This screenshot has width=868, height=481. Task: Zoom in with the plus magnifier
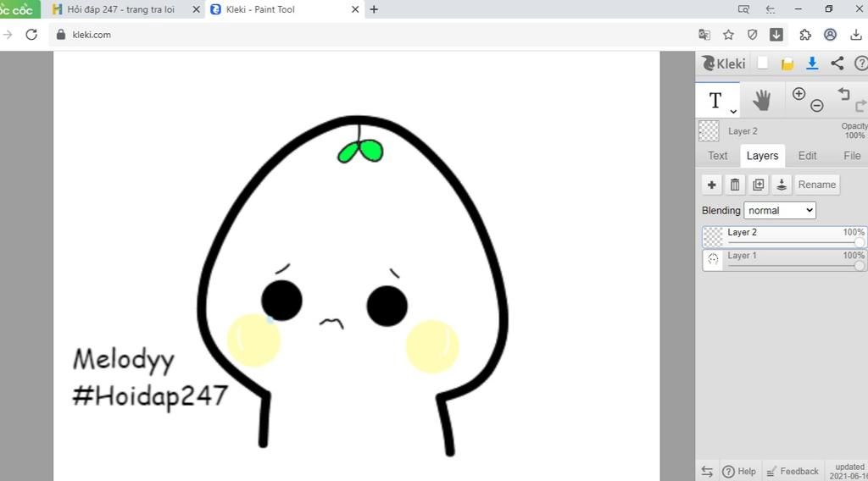coord(798,93)
